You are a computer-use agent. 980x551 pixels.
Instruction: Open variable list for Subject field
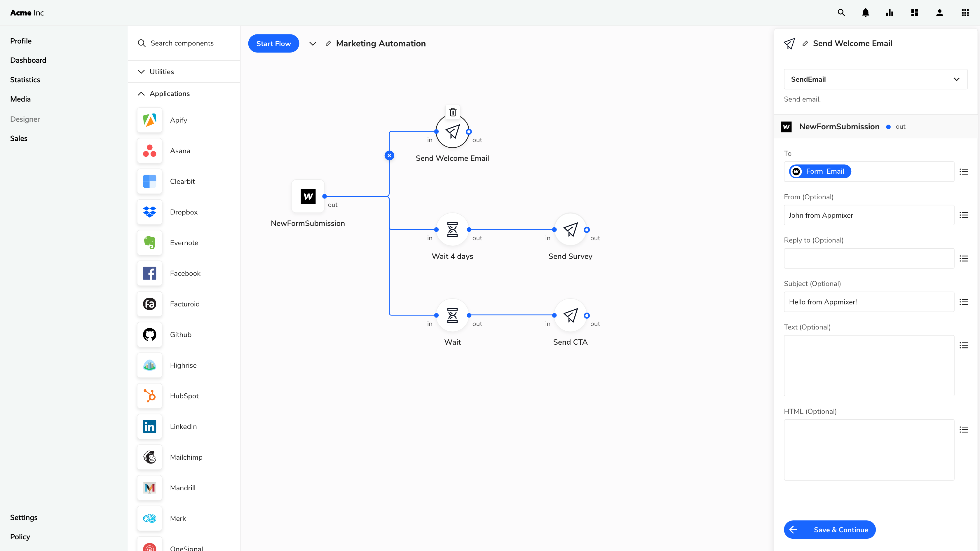coord(964,302)
